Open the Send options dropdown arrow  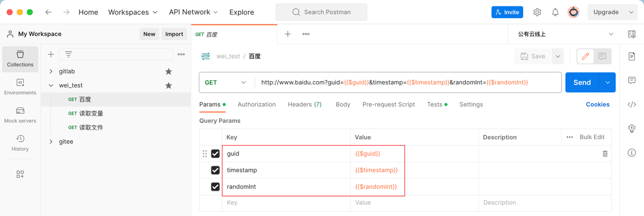tap(607, 82)
